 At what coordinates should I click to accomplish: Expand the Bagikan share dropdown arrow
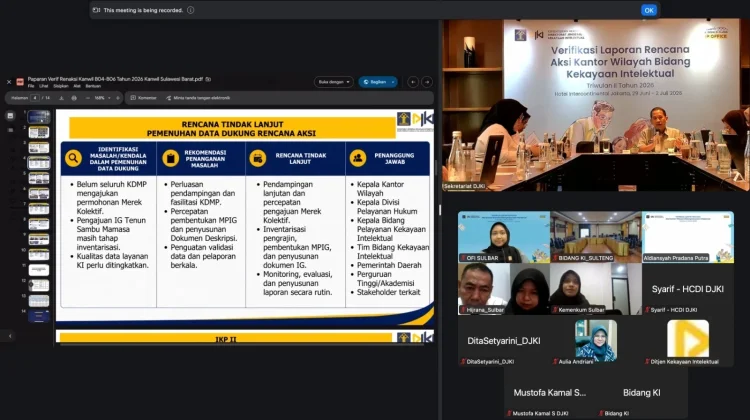pos(393,82)
